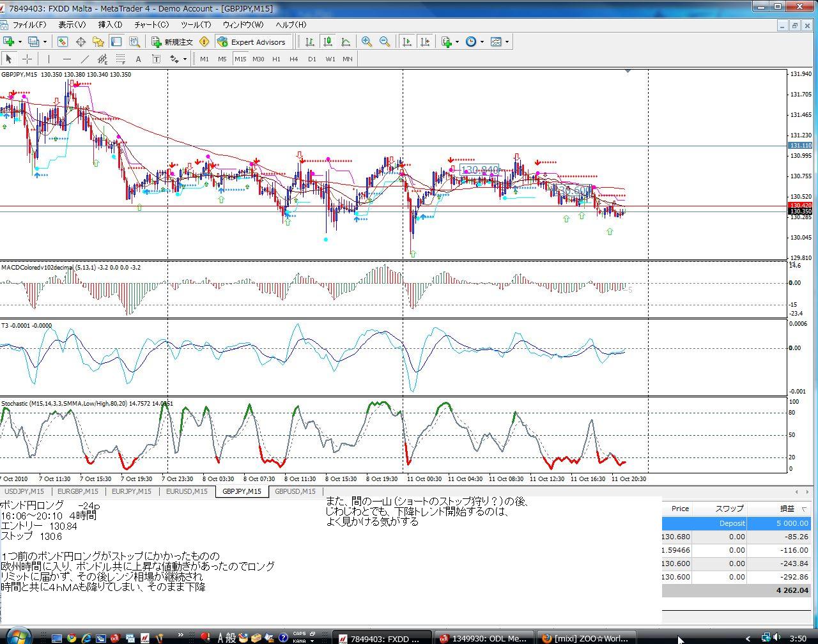Select the Fibonacci retracement tool
Image resolution: width=818 pixels, height=644 pixels.
pos(120,59)
